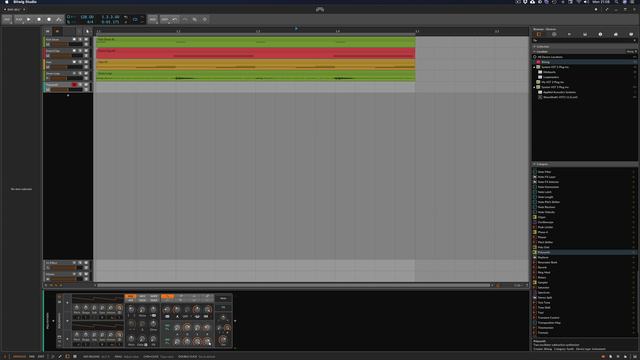Open the last browser tab icon on the right
This screenshot has height=360, width=640.
[x=631, y=35]
